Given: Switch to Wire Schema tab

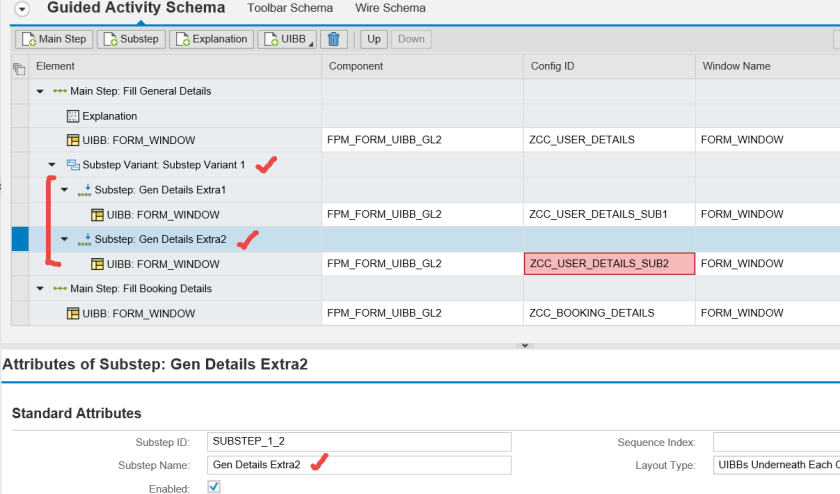Looking at the screenshot, I should tap(390, 8).
